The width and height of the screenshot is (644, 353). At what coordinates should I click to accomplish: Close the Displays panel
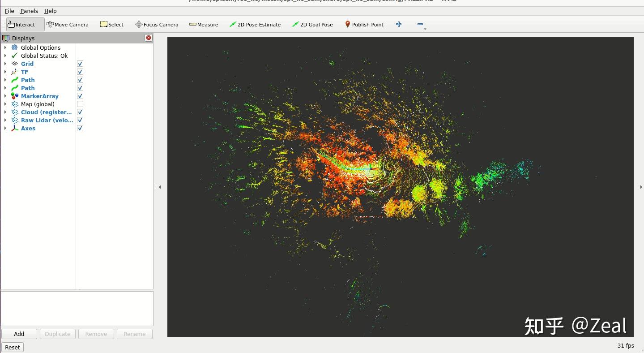point(149,38)
